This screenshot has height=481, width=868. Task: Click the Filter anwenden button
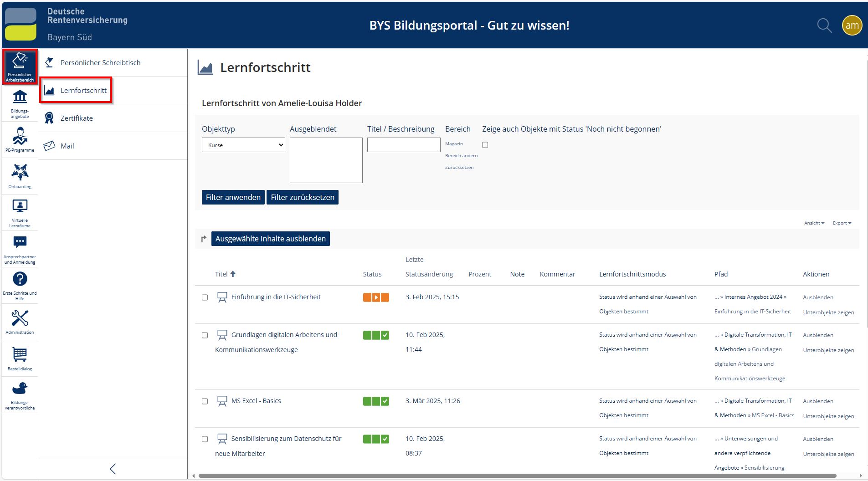coord(233,197)
